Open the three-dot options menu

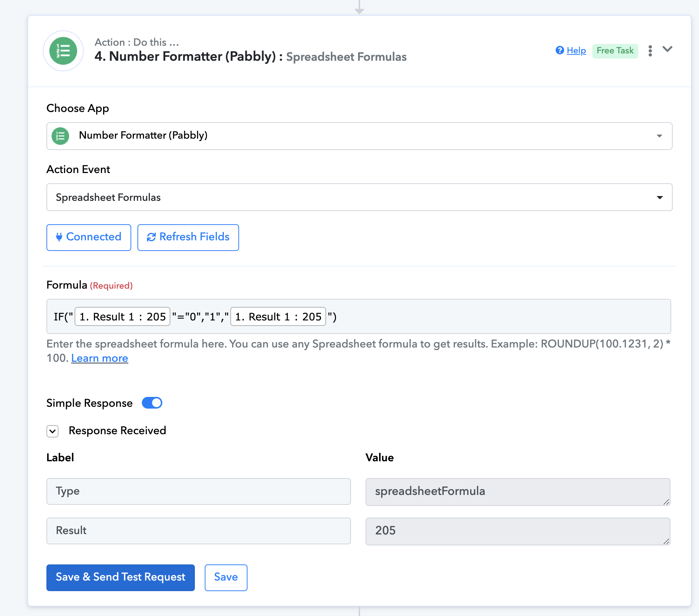(x=650, y=51)
